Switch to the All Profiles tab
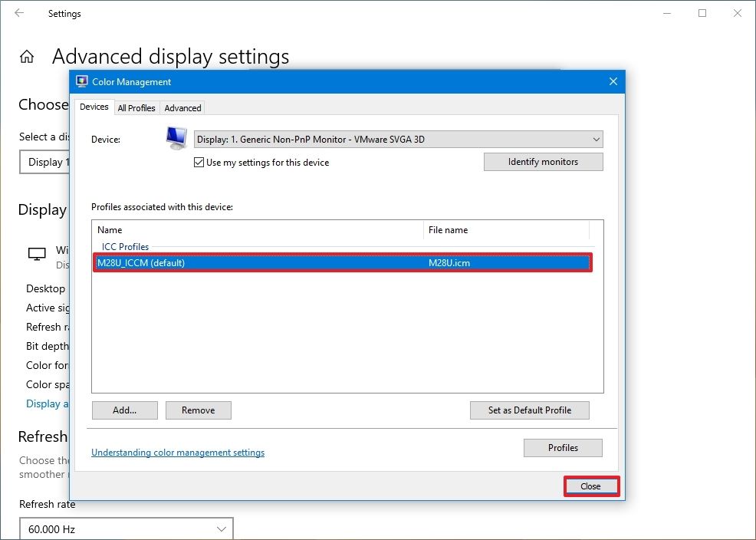 (136, 107)
